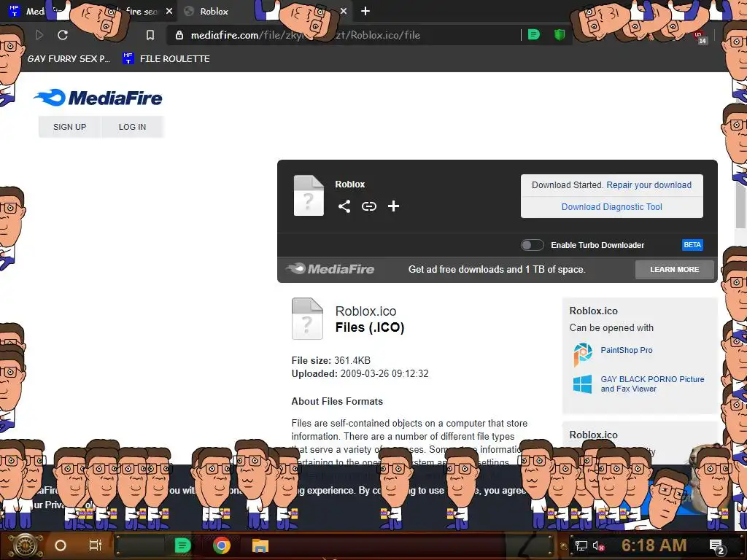Open Google Chrome from the taskbar
The width and height of the screenshot is (747, 560).
[222, 545]
